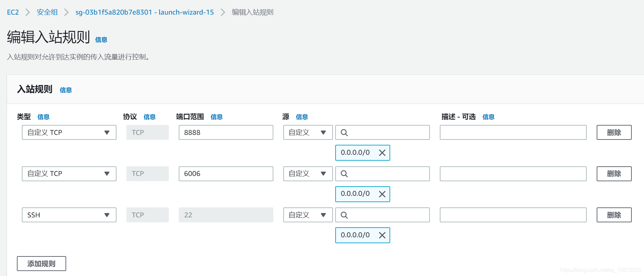Open 信息 link next to 端口范围 column

(x=216, y=117)
